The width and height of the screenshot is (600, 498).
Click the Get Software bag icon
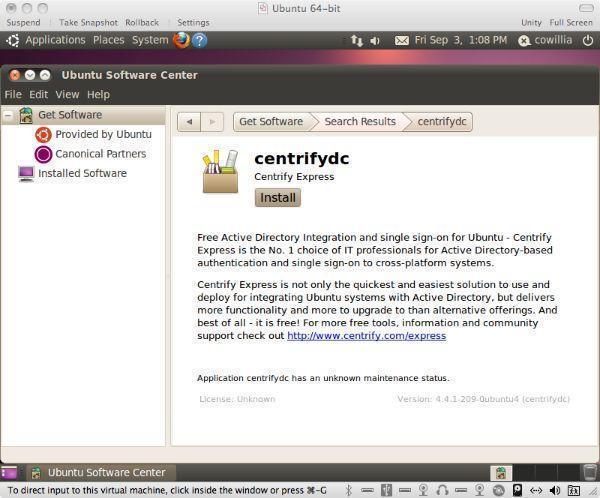coord(26,115)
